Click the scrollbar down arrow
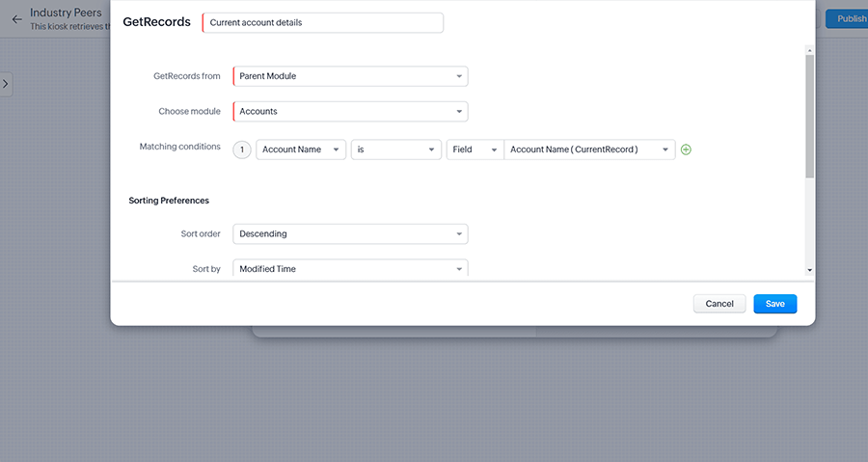Screen dimensions: 868x462 point(810,271)
